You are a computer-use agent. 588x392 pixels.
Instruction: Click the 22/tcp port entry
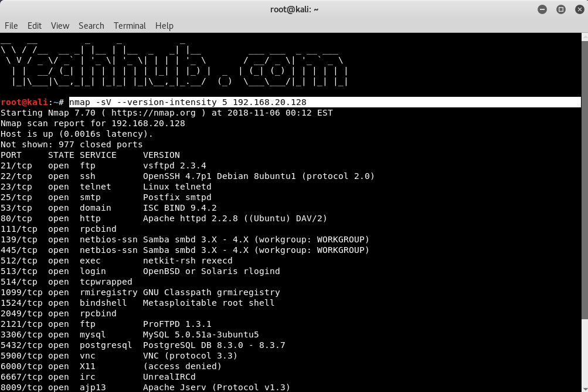[x=16, y=176]
